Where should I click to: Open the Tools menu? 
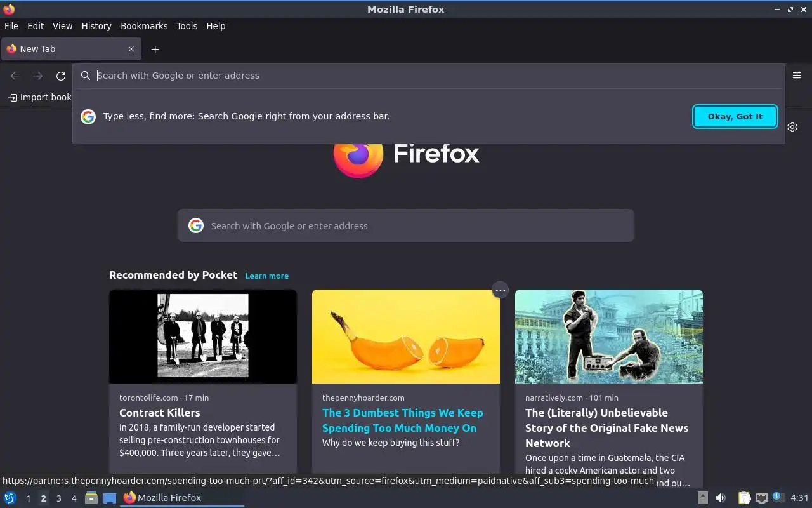point(187,26)
